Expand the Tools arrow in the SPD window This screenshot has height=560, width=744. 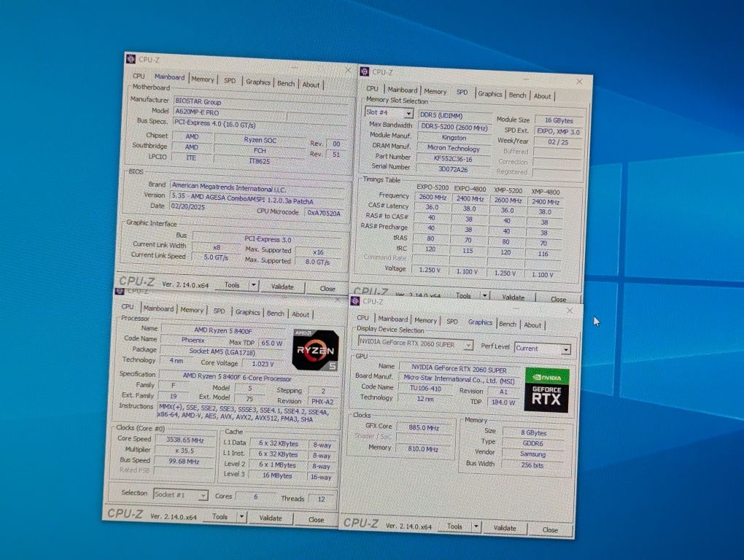(x=484, y=295)
